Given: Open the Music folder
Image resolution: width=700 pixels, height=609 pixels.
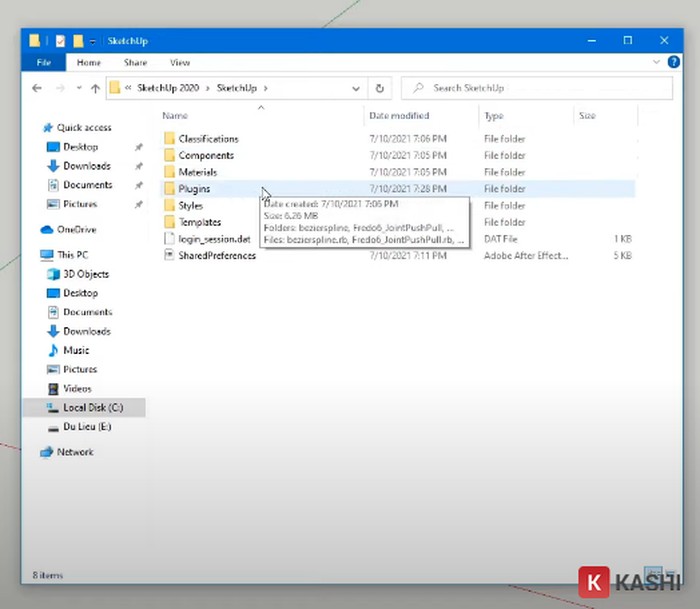Looking at the screenshot, I should pos(76,350).
